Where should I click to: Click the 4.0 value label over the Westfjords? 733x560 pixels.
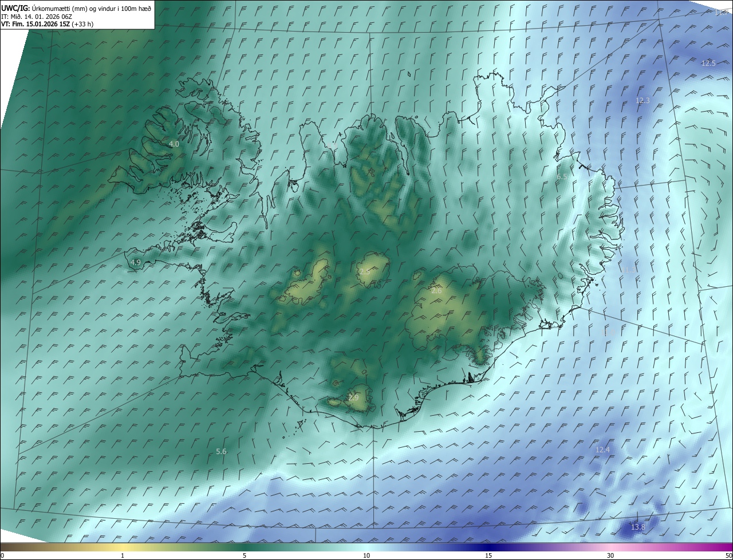coord(174,144)
